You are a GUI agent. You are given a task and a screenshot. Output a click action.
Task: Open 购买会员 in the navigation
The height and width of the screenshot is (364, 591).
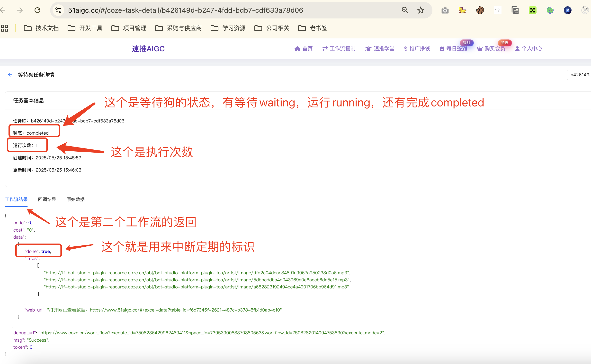[491, 49]
